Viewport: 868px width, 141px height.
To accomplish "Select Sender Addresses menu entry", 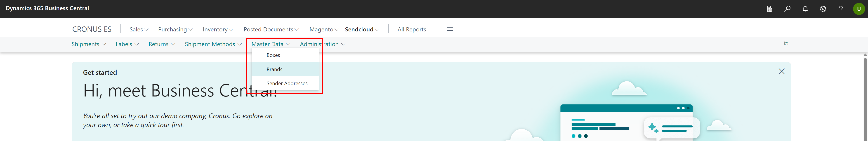I will (285, 83).
